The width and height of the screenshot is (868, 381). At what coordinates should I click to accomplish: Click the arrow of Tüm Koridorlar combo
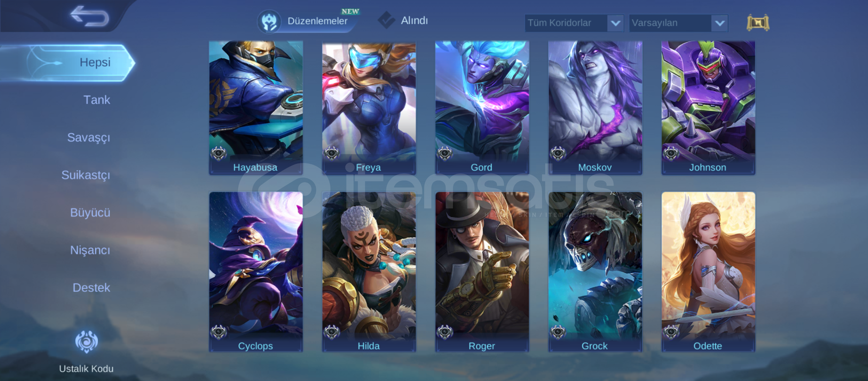[615, 23]
